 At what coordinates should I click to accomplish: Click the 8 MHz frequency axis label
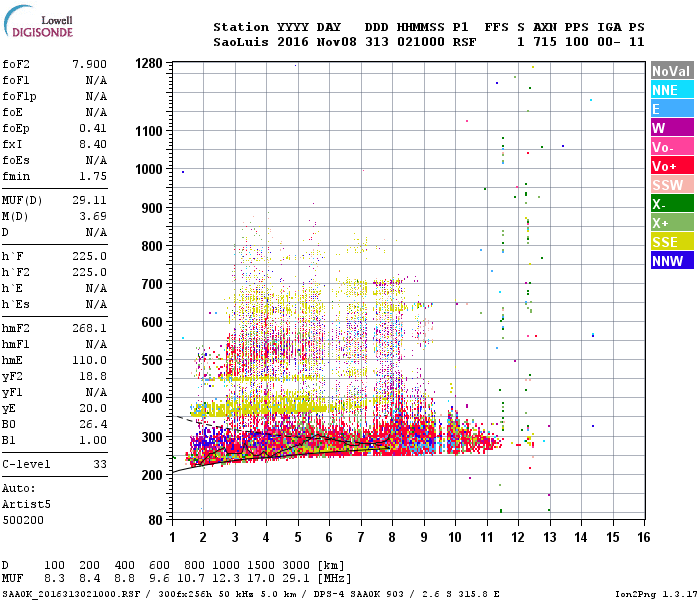392,537
